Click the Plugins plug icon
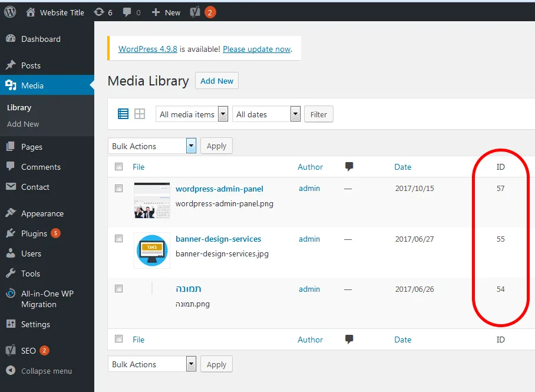This screenshot has width=535, height=392. pos(11,233)
